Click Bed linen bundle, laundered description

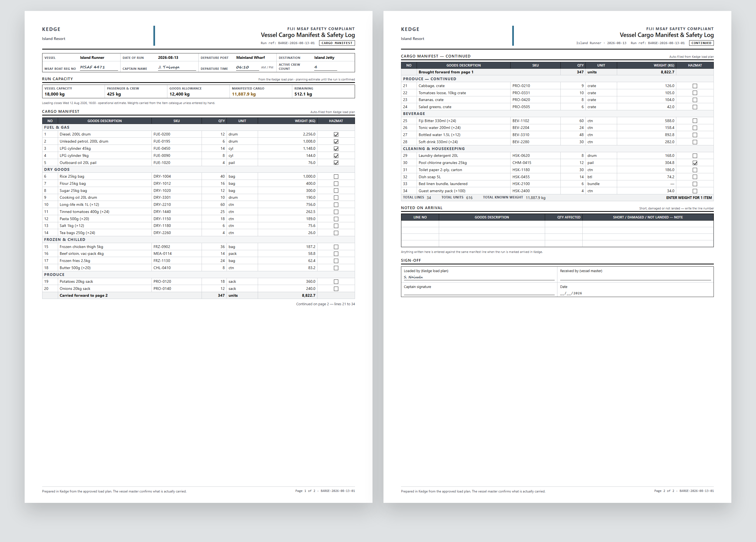pyautogui.click(x=443, y=184)
